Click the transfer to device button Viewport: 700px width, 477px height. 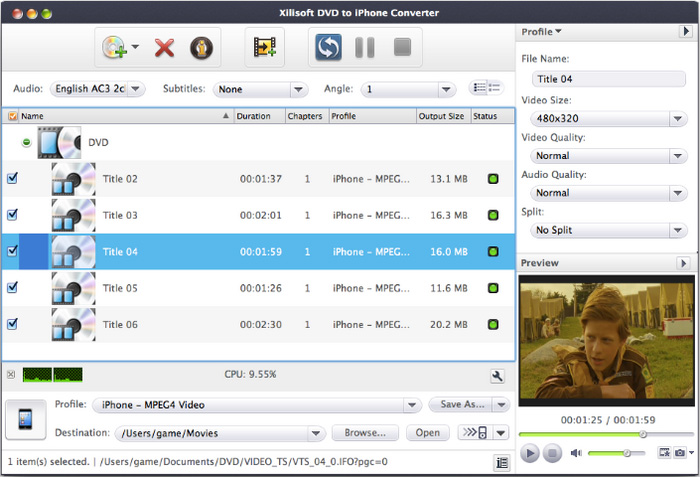click(x=475, y=432)
